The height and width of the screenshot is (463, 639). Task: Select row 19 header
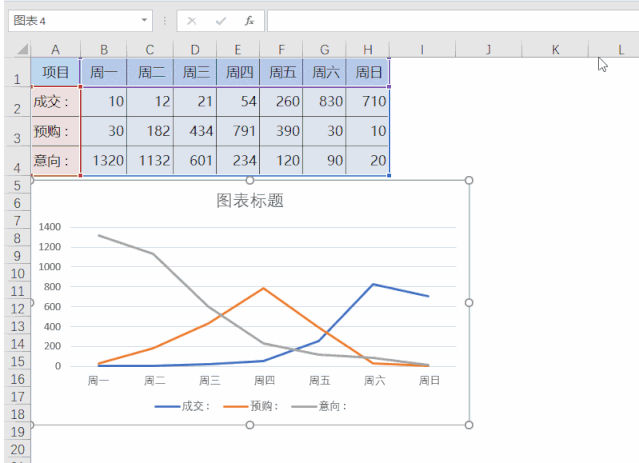(x=17, y=432)
